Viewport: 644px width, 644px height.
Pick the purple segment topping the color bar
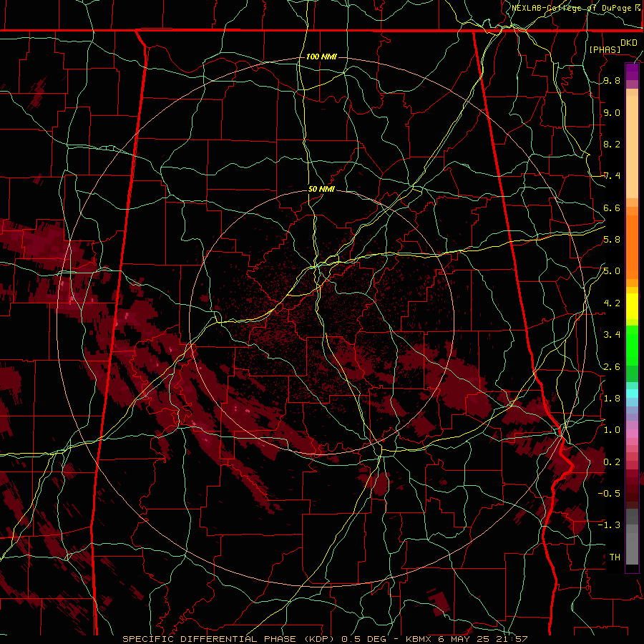click(x=632, y=72)
